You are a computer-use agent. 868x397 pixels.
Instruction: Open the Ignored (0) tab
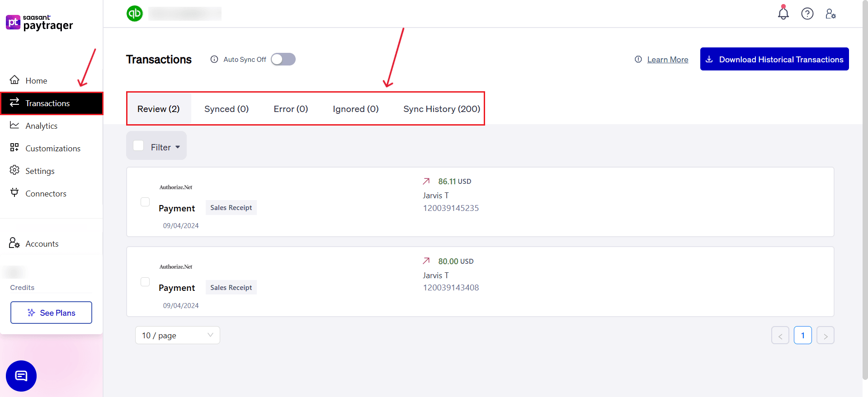[x=356, y=109]
